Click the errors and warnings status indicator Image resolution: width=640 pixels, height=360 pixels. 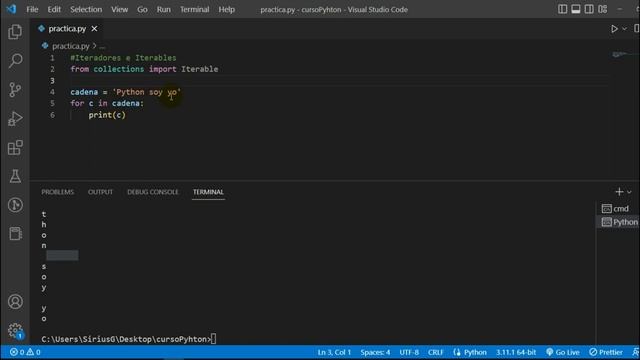tap(25, 352)
